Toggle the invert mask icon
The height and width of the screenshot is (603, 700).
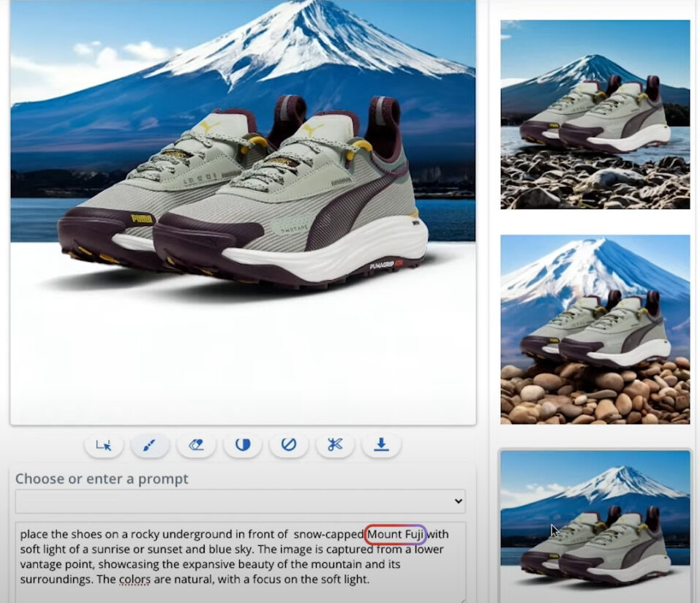(x=241, y=444)
